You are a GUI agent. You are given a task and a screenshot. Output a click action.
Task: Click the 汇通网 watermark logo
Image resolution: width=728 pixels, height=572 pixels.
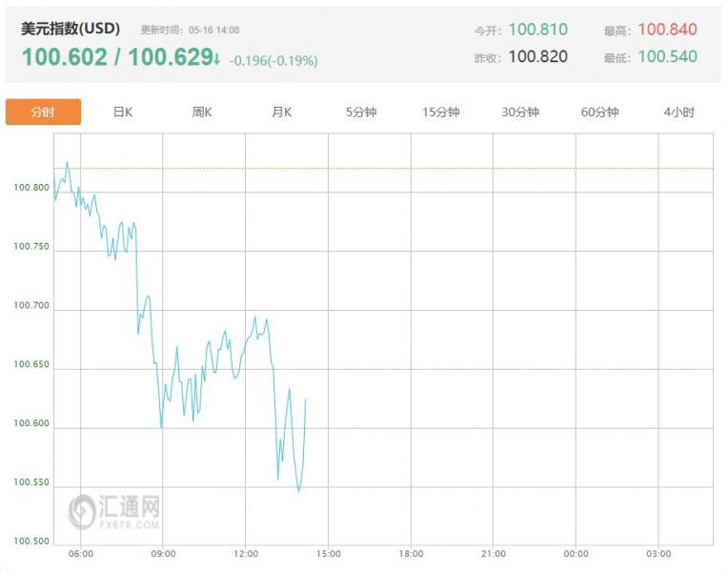point(114,512)
